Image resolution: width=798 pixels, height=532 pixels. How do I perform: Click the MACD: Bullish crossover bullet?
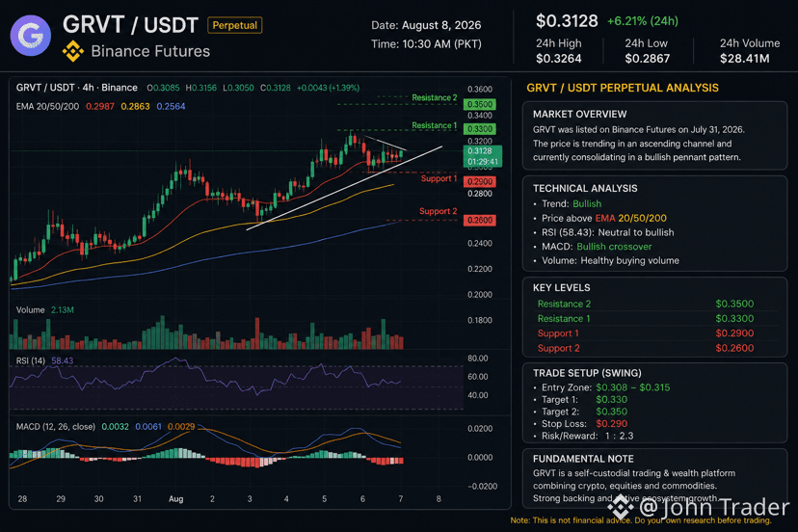pyautogui.click(x=592, y=247)
